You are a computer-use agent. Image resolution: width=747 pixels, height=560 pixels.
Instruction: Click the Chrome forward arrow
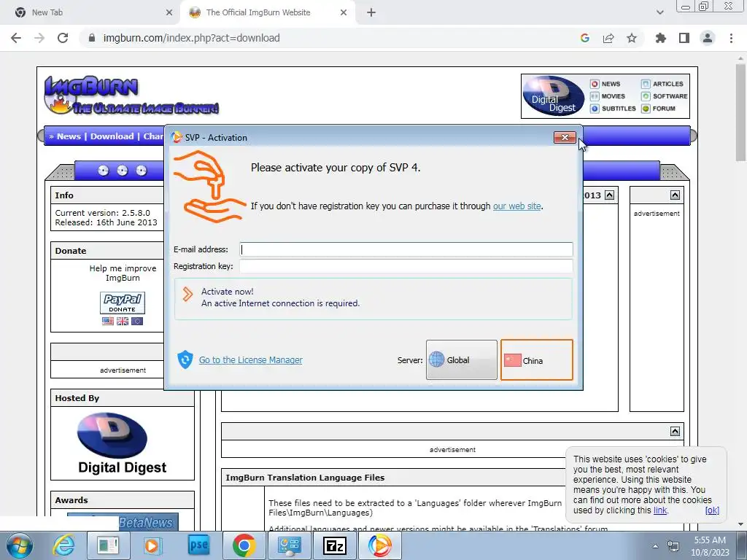(39, 38)
